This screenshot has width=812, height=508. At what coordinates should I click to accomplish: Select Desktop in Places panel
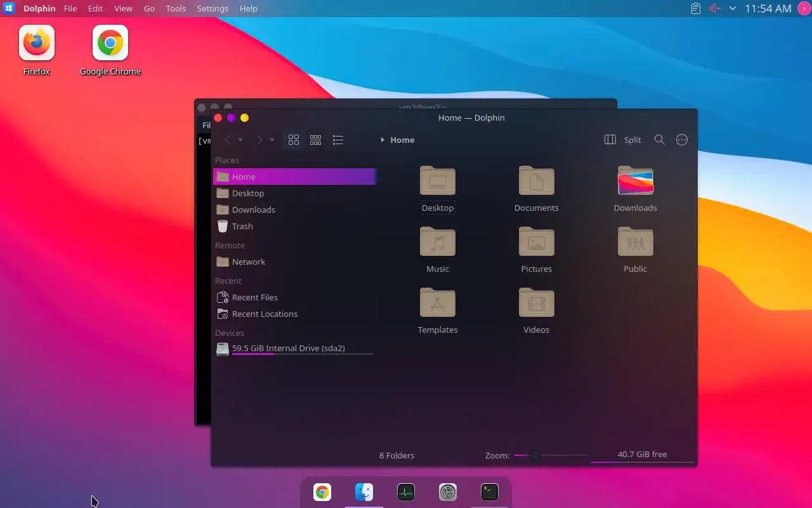pos(295,193)
